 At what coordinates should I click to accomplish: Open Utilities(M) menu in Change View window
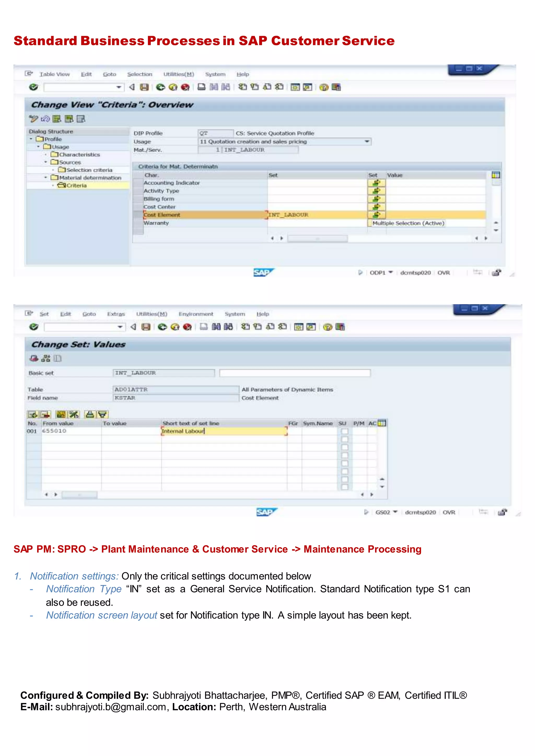[x=179, y=74]
